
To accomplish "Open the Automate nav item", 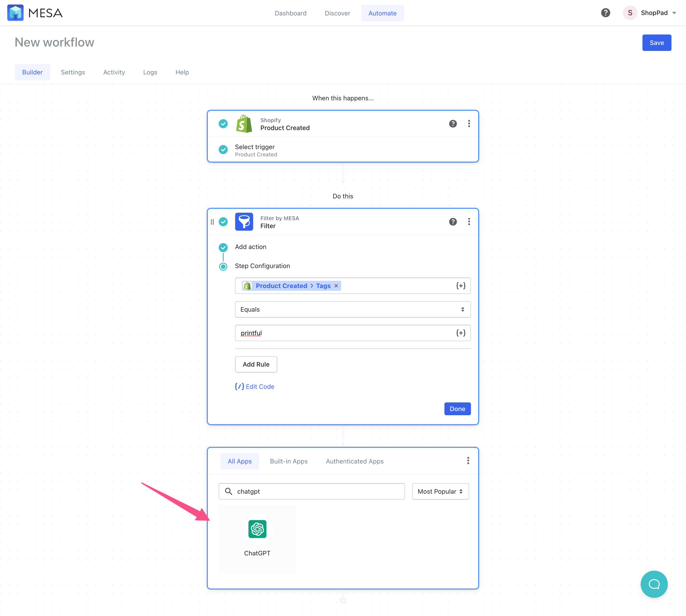I will (x=382, y=13).
